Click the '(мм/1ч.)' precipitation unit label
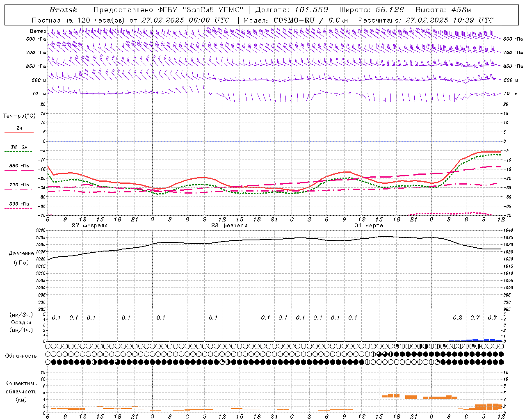 [21, 330]
